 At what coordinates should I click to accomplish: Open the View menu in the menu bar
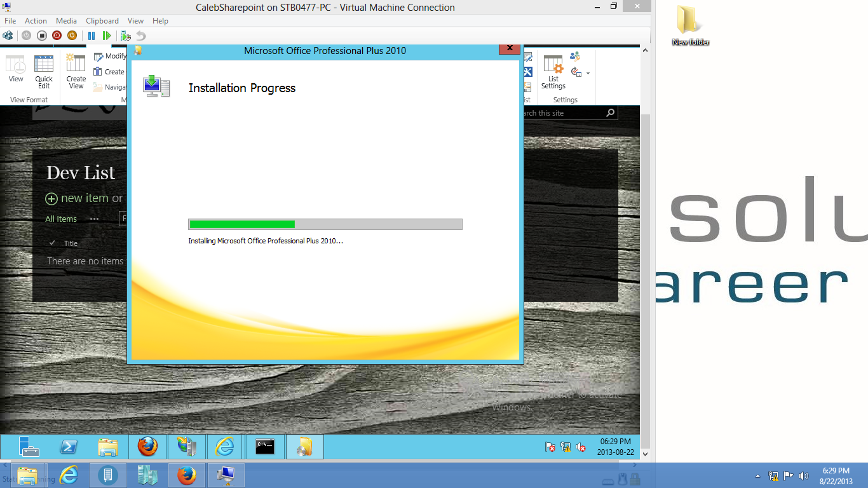point(135,21)
